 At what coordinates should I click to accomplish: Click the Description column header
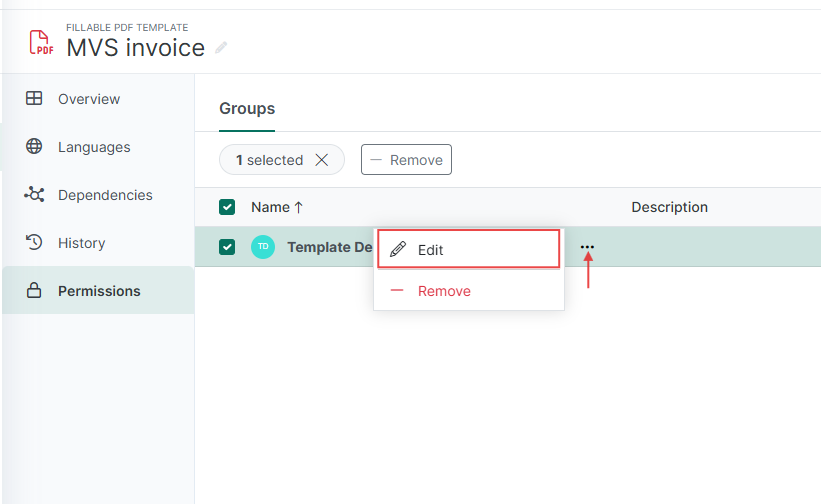[669, 207]
